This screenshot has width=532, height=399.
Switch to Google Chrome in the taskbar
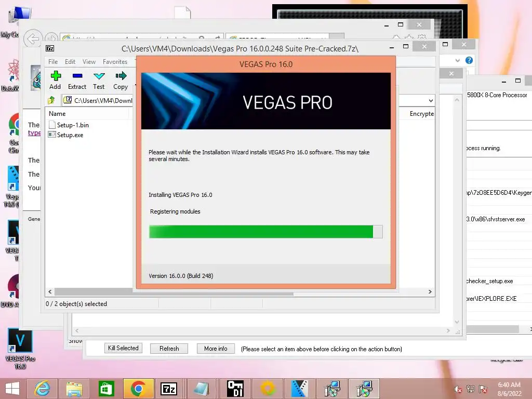click(138, 389)
